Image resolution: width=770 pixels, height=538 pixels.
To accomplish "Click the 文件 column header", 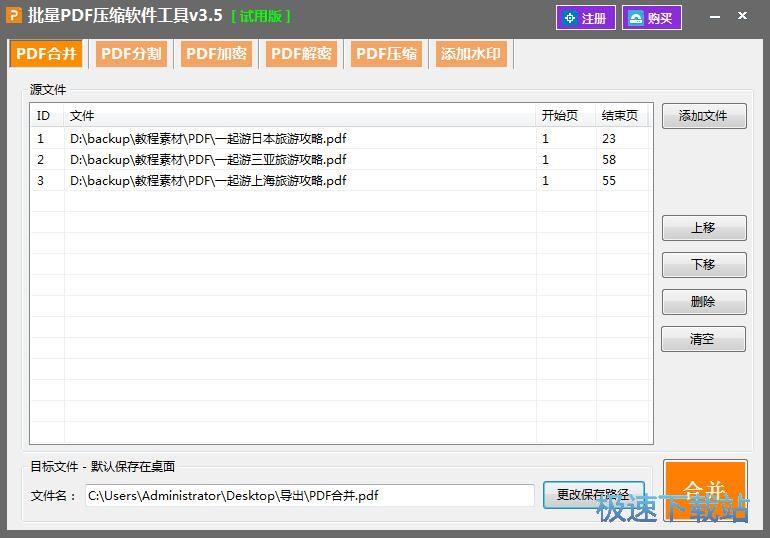I will pyautogui.click(x=300, y=115).
